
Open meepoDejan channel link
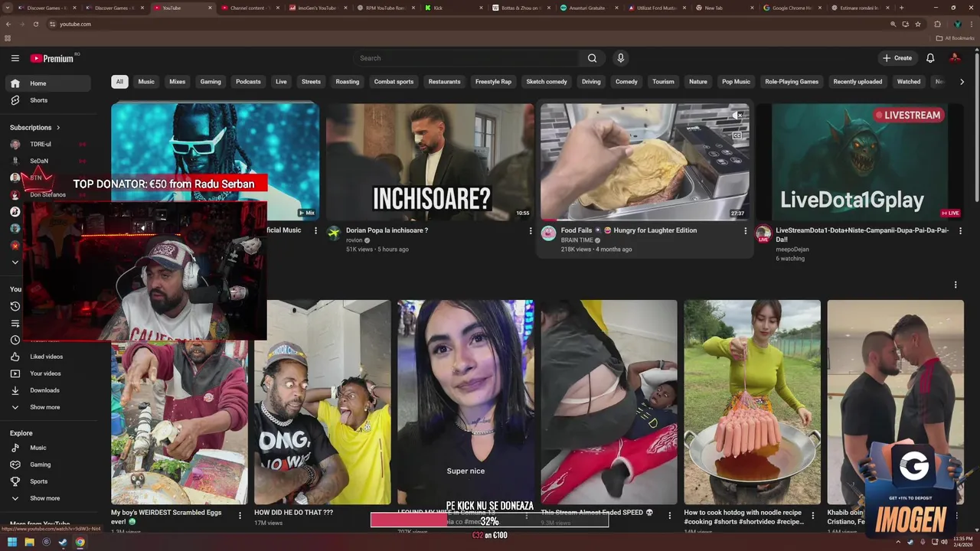(x=792, y=249)
